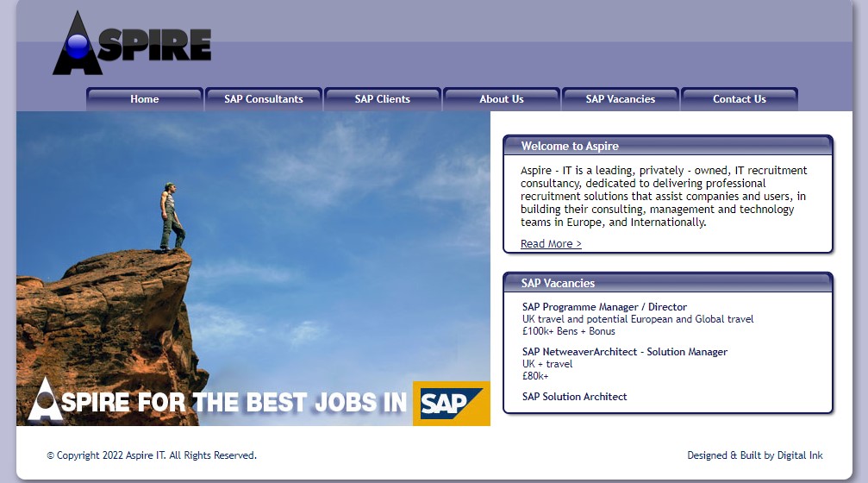Viewport: 868px width, 483px height.
Task: Follow the Read More link
Action: coord(551,244)
